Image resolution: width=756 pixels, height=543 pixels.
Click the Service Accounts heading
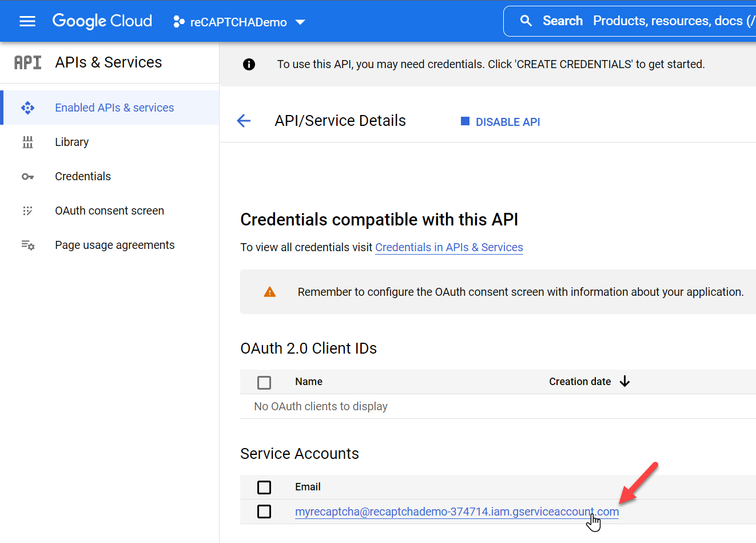(x=300, y=454)
